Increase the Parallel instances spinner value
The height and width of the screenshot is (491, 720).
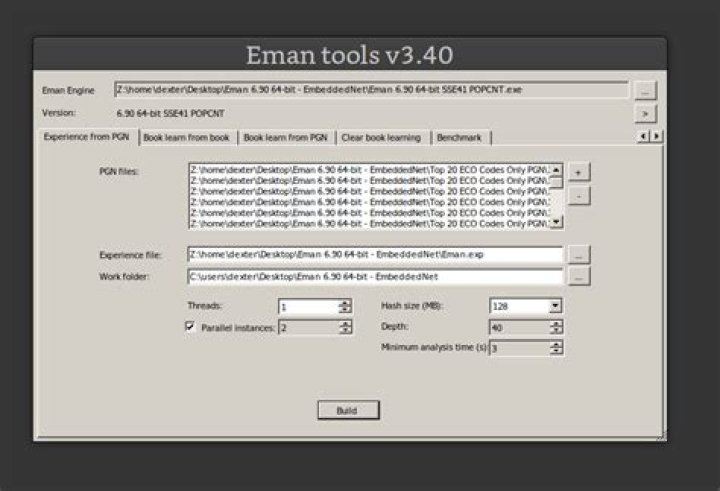[345, 324]
